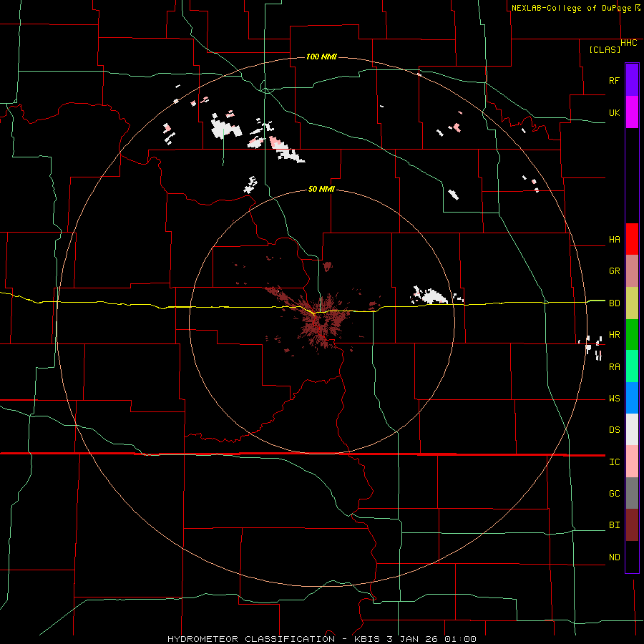
Task: Select the brown BI biological swatch
Action: pos(632,525)
